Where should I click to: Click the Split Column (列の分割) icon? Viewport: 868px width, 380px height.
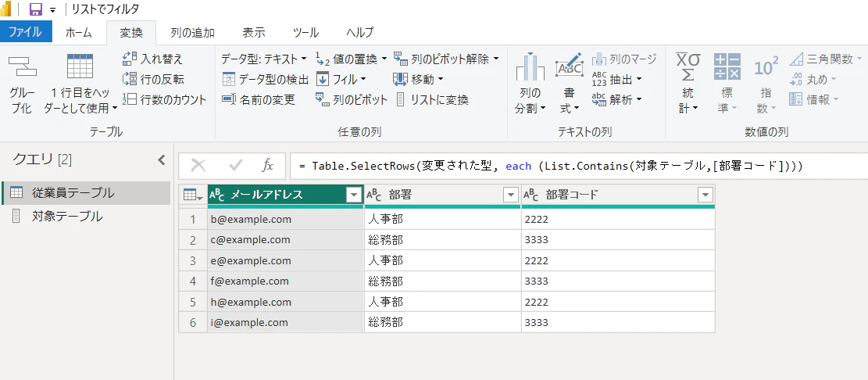[x=530, y=67]
